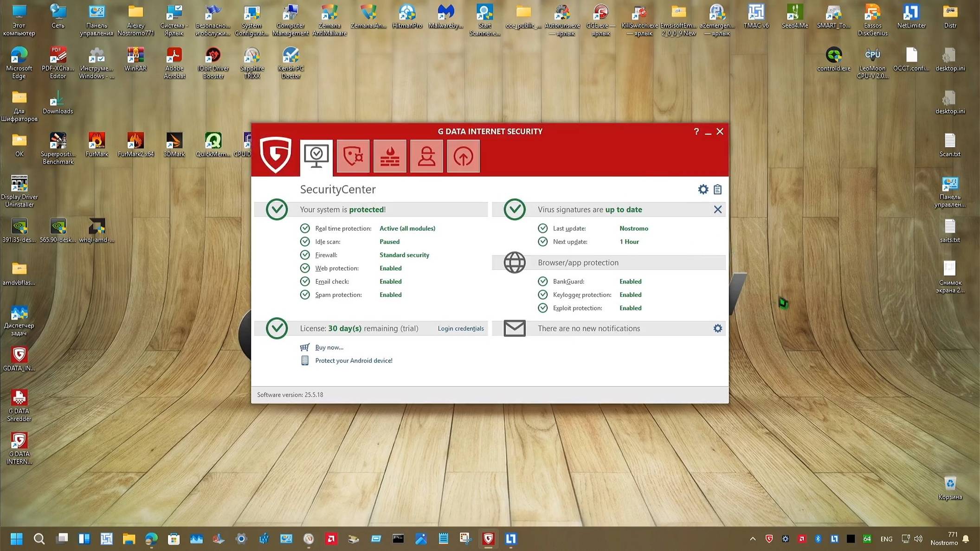Toggle the Web protection Enabled setting
This screenshot has width=980, height=551.
tap(390, 268)
